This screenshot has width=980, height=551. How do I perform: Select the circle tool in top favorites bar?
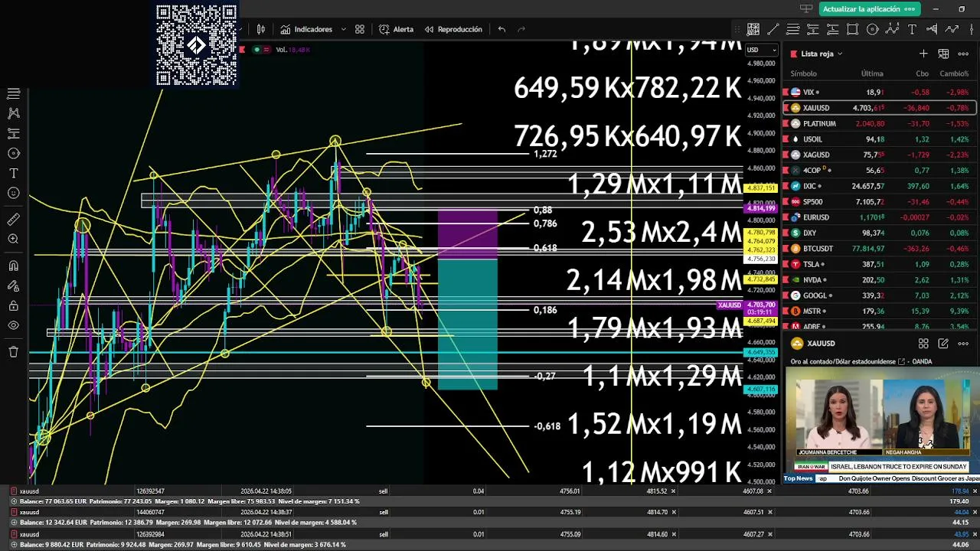(x=873, y=29)
